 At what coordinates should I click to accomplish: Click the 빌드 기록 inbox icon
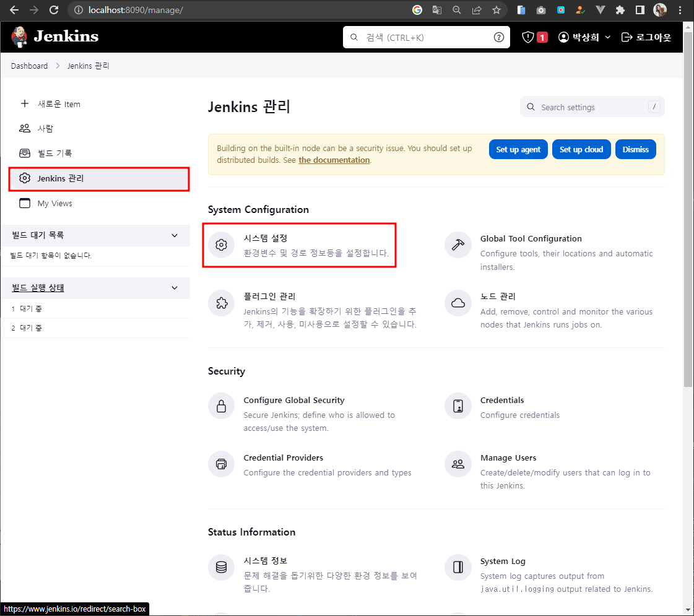[x=25, y=153]
